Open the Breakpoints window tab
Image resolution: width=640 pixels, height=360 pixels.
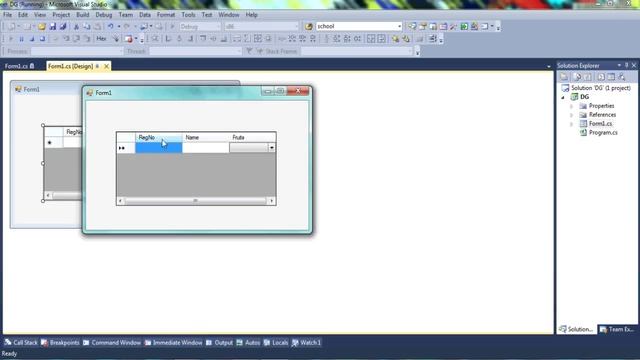60,342
